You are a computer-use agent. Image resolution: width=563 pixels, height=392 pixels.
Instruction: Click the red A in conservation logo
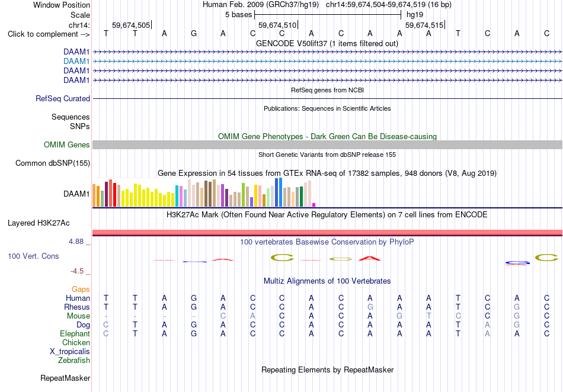pos(369,258)
